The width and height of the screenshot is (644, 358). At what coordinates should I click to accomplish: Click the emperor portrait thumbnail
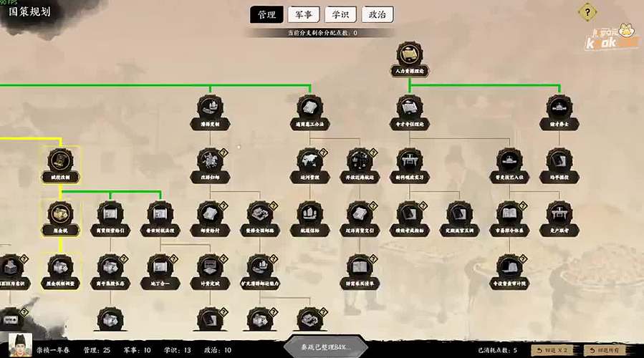coord(20,345)
